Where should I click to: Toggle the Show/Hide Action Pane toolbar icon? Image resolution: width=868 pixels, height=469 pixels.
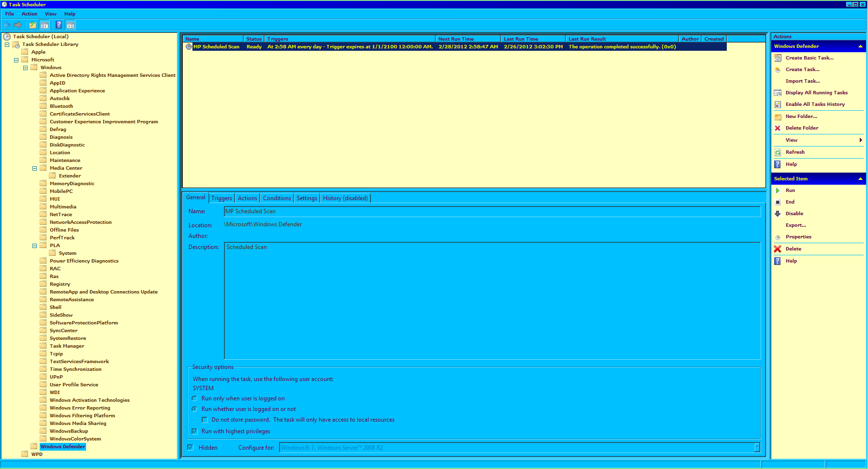[71, 25]
